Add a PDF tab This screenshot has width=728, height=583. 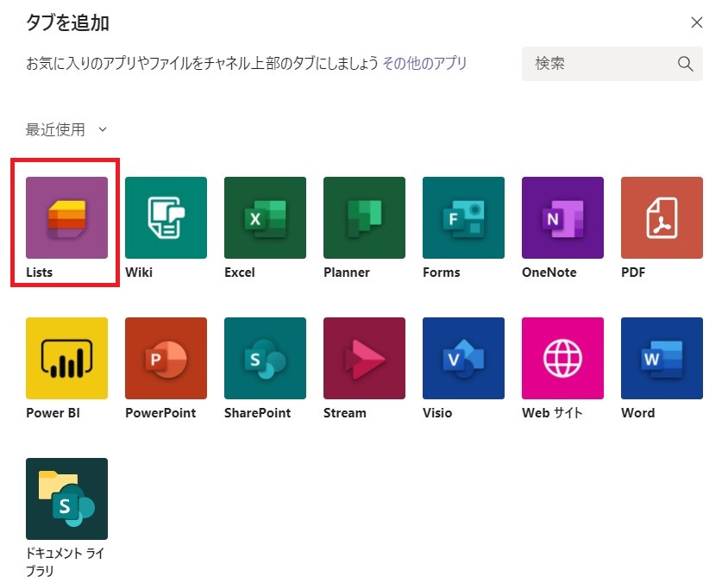tap(662, 217)
